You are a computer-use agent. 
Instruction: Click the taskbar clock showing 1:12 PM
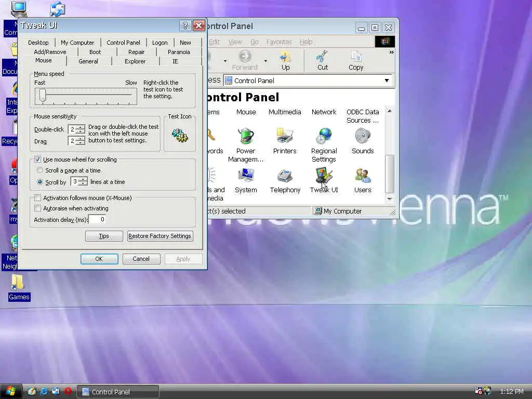point(511,391)
